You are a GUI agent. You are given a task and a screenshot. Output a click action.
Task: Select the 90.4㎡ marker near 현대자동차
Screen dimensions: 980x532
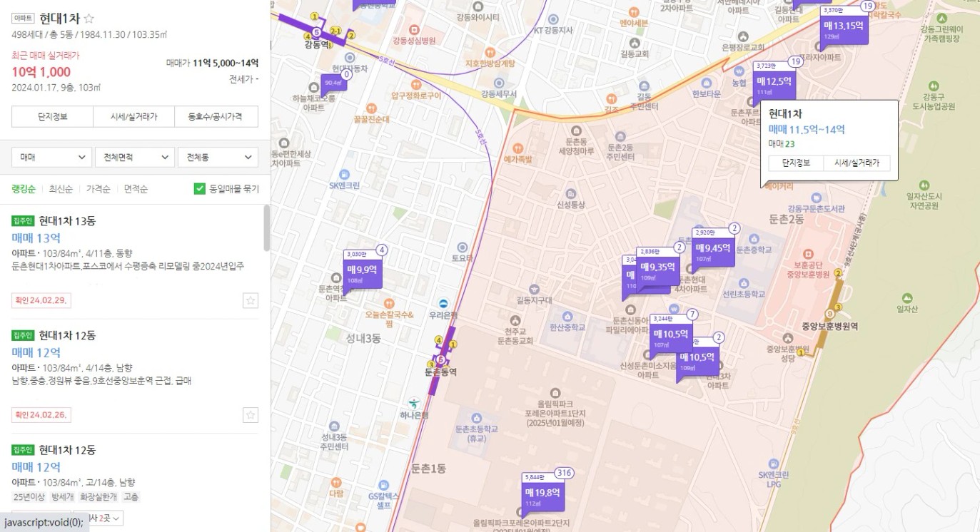(333, 84)
